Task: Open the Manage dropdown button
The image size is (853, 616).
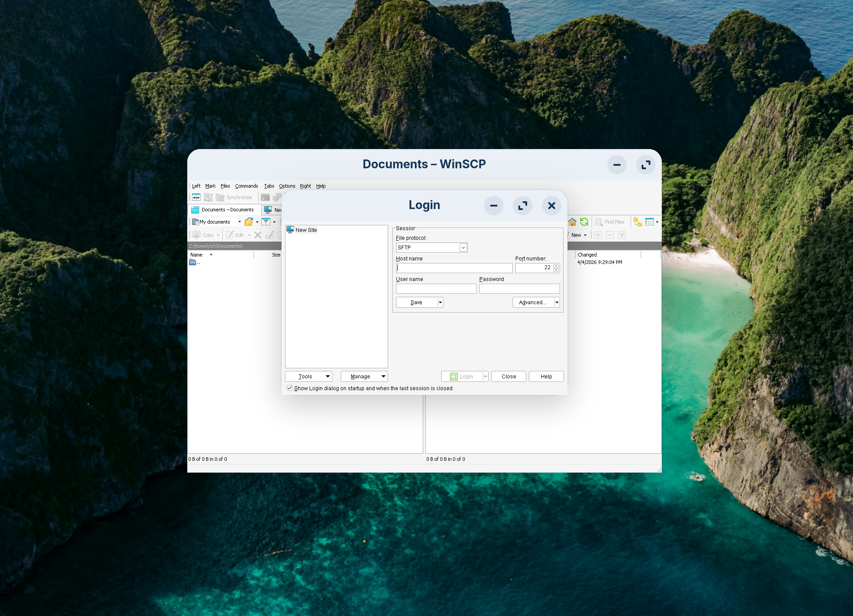Action: 364,376
